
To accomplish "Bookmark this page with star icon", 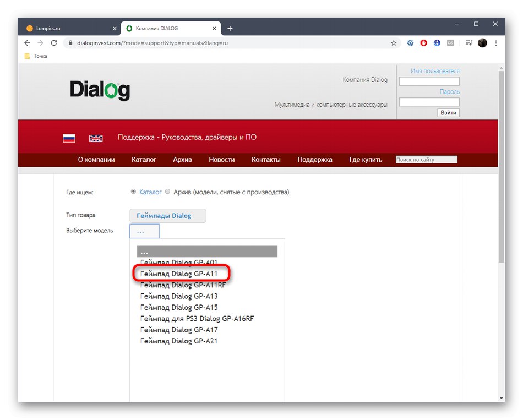I will click(x=394, y=43).
